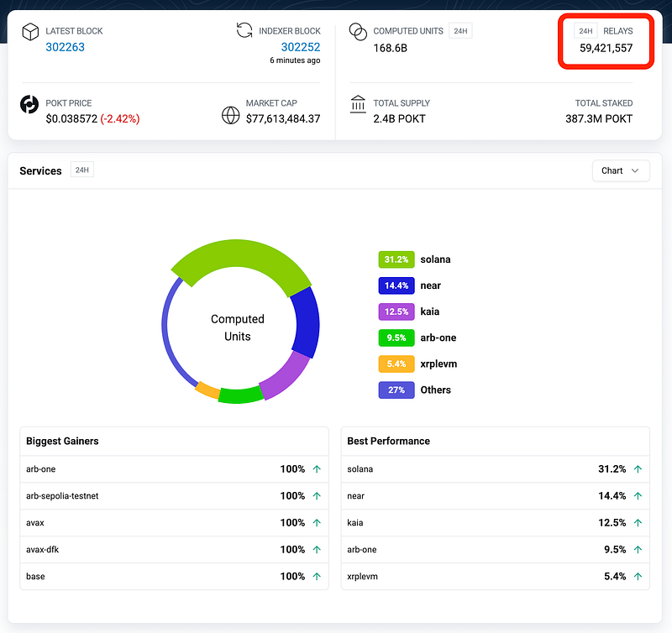Click the avax-dfk row in Biggest Gainers
The height and width of the screenshot is (633, 672).
coord(174,550)
